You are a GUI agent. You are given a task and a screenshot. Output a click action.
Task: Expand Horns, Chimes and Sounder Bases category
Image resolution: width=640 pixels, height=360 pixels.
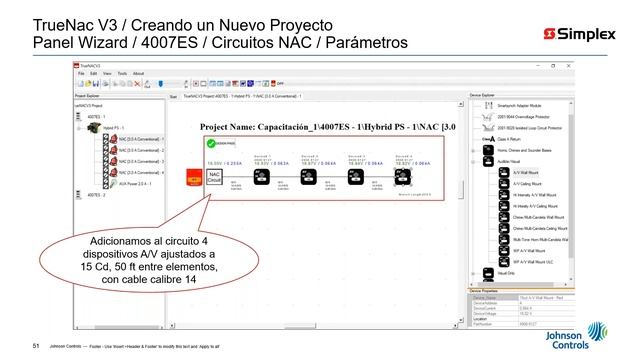(x=473, y=151)
